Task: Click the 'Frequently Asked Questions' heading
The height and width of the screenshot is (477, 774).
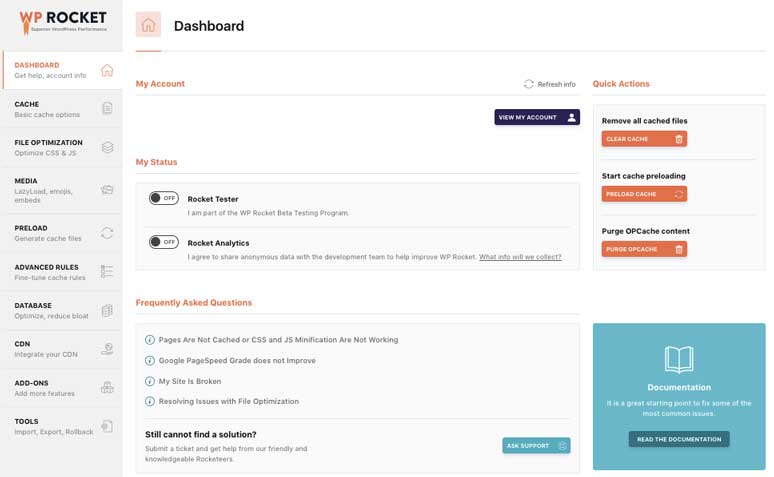Action: 194,303
